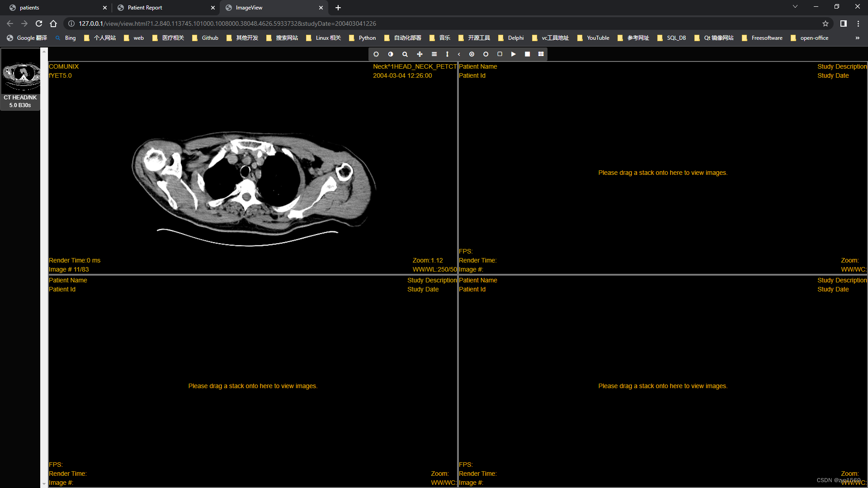The height and width of the screenshot is (488, 868).
Task: Select the ellipse ROI circle tool
Action: pos(486,54)
